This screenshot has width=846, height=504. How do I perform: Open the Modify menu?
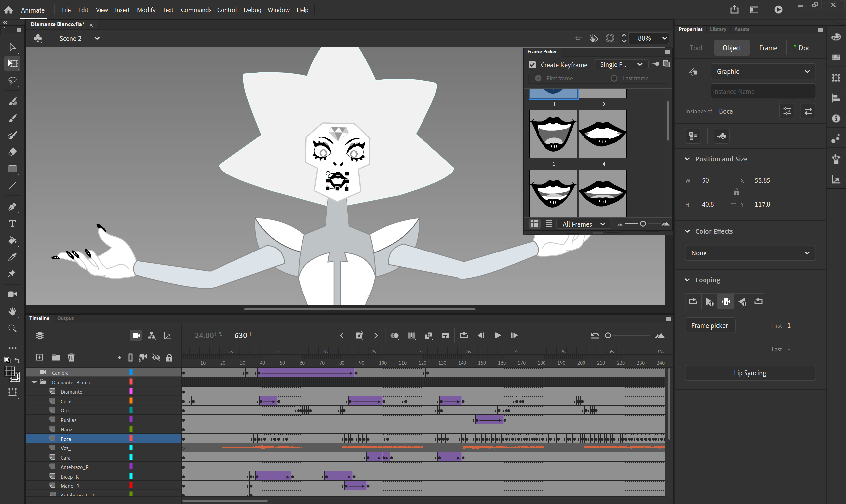(x=146, y=10)
